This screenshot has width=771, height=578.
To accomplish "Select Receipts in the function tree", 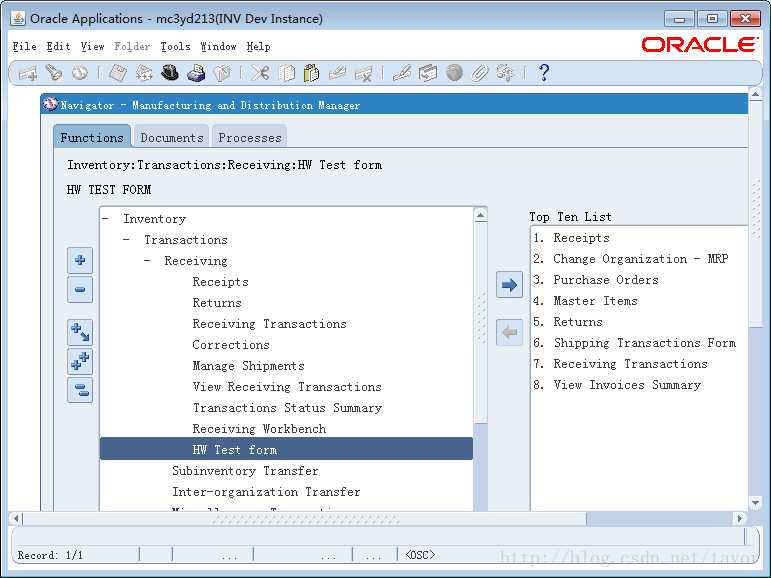I will (220, 282).
